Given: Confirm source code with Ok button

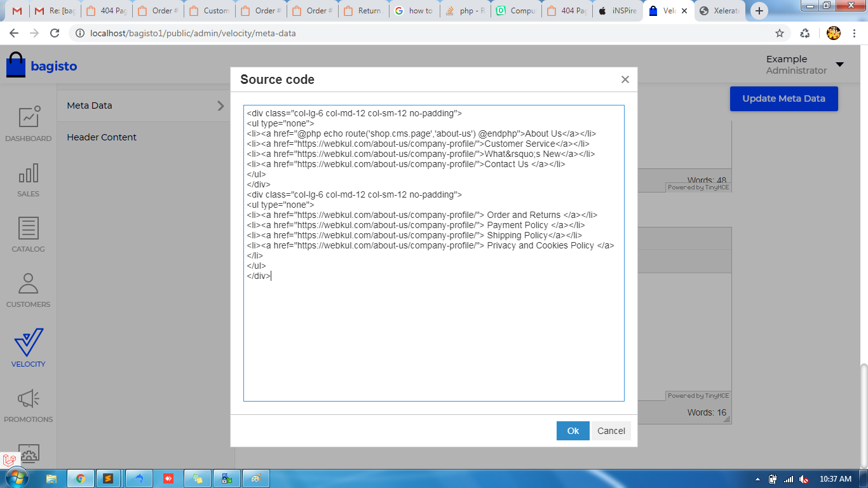Looking at the screenshot, I should click(573, 431).
